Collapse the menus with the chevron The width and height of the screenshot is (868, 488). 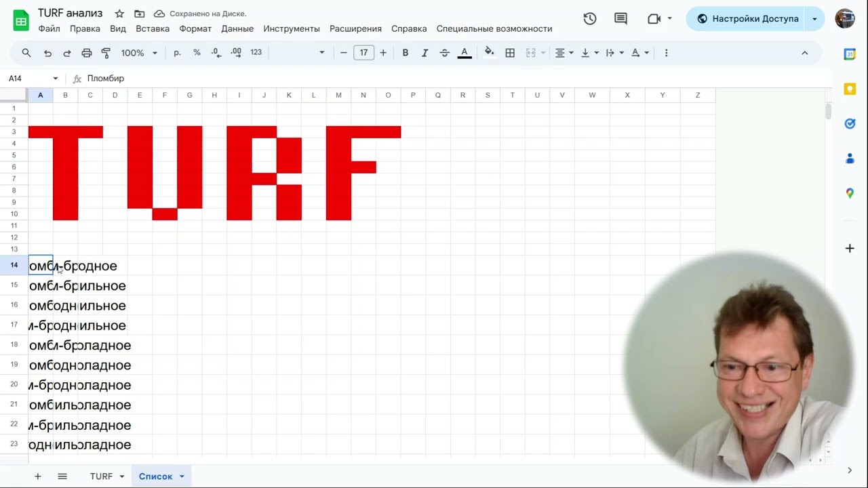point(805,52)
